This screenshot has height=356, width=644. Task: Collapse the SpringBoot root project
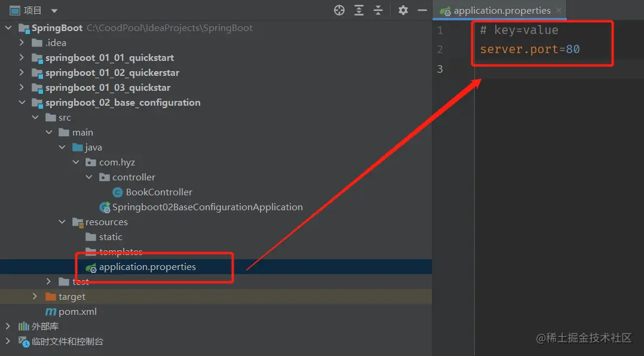(x=8, y=28)
